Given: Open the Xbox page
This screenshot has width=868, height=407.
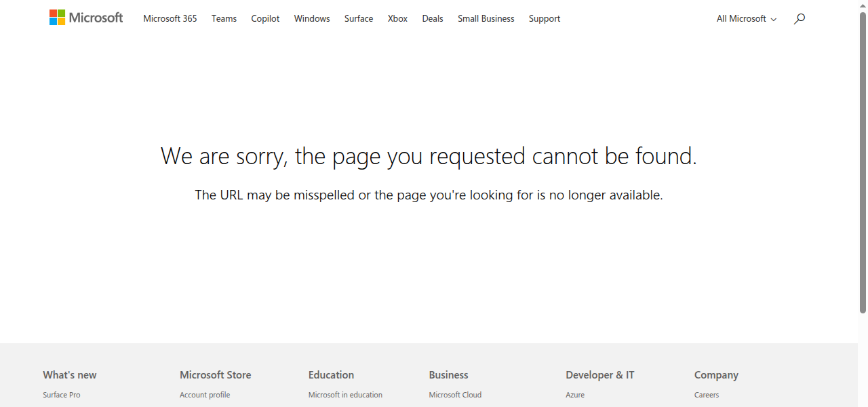Looking at the screenshot, I should click(x=397, y=18).
